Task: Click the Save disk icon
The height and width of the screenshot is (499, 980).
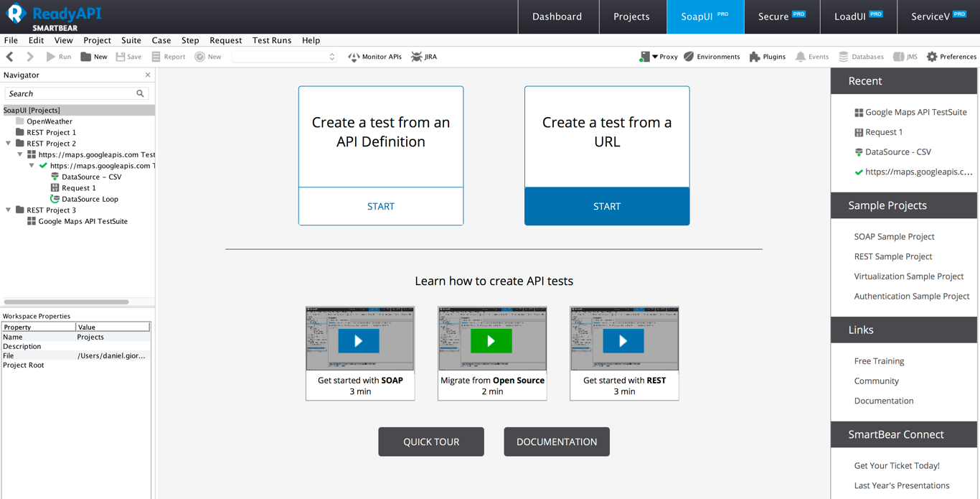Action: [121, 57]
